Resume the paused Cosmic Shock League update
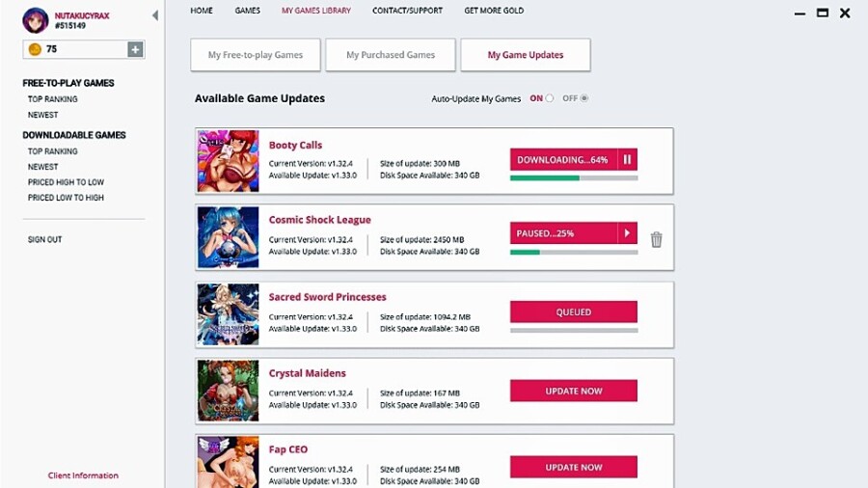The width and height of the screenshot is (868, 488). (627, 233)
